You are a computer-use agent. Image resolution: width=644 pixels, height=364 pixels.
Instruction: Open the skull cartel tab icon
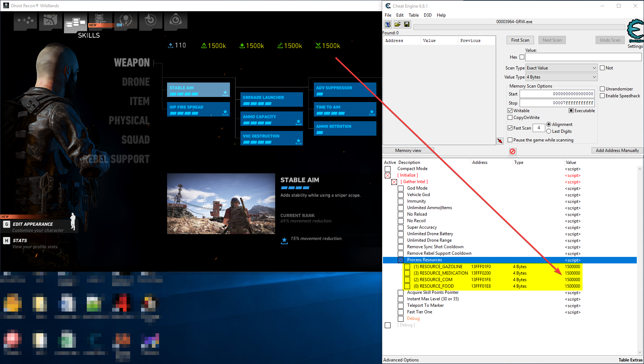(125, 21)
